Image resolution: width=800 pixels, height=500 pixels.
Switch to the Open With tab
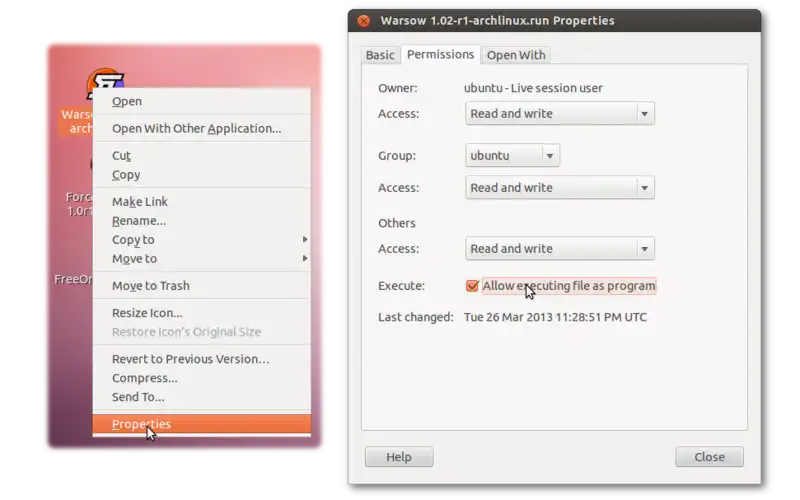pyautogui.click(x=516, y=55)
